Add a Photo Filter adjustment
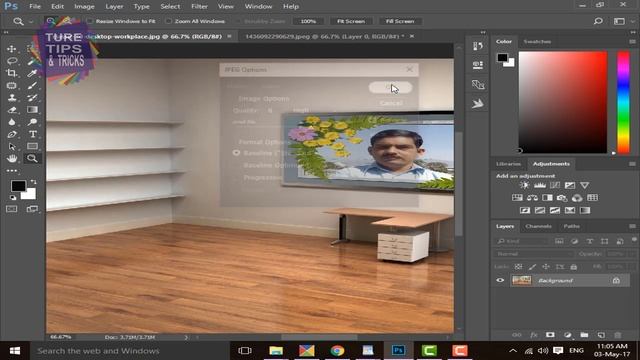 tap(562, 198)
